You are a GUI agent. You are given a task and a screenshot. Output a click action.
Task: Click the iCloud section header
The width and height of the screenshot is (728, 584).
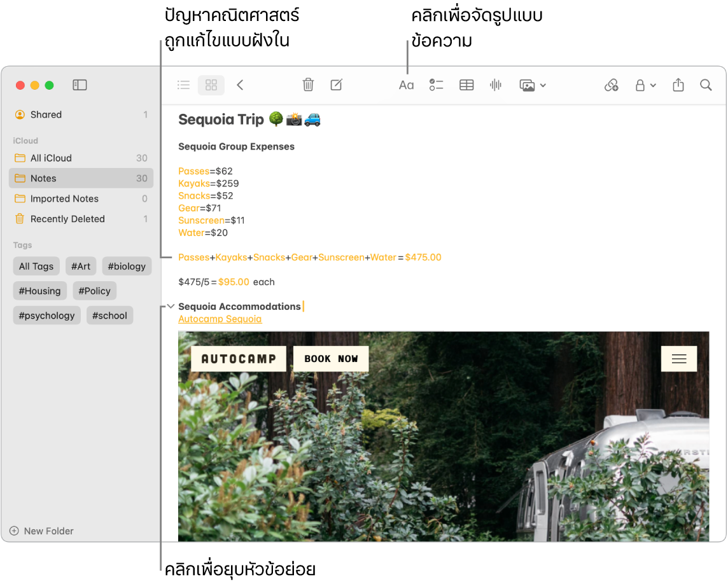25,141
